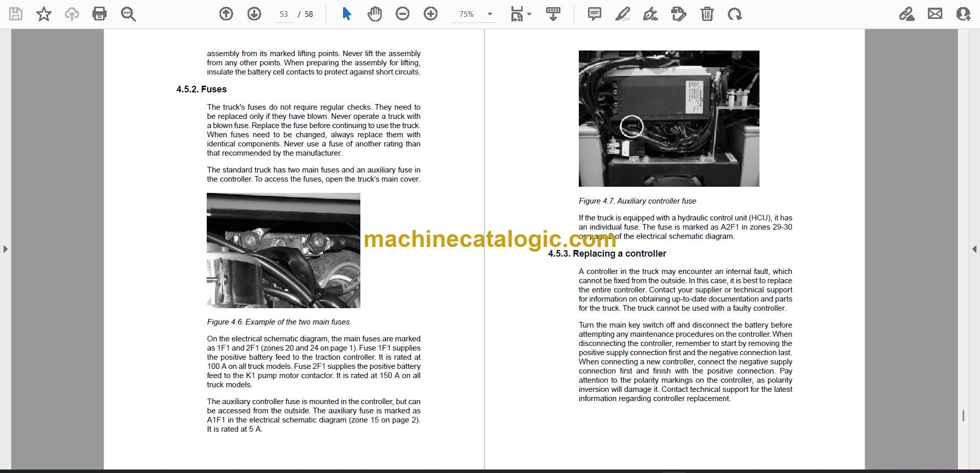Open the Find text magnifier tool
The image size is (980, 473).
click(128, 14)
